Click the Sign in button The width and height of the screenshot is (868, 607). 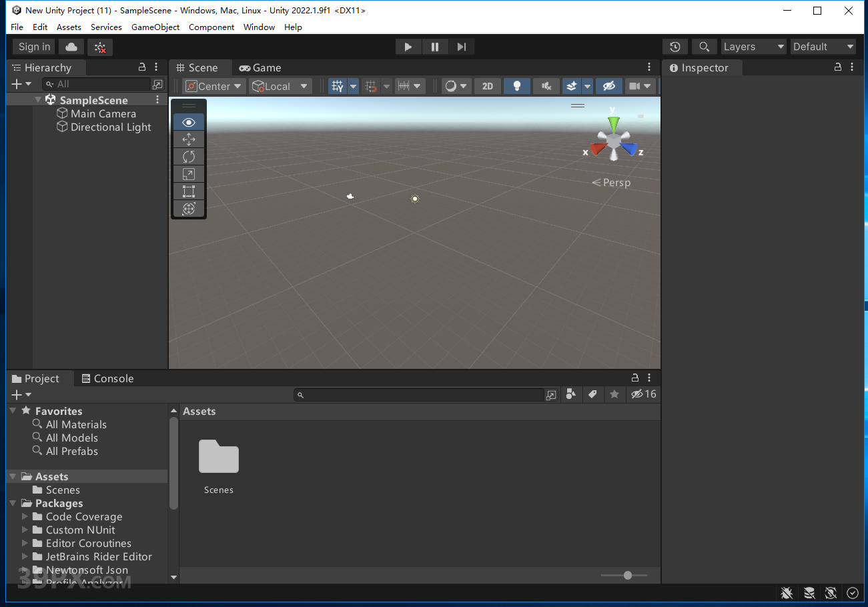(x=34, y=47)
